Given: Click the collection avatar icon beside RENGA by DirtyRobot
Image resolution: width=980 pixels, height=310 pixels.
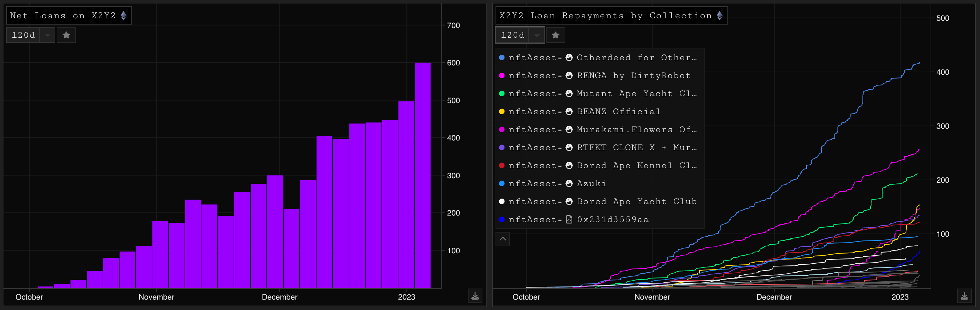Looking at the screenshot, I should (569, 75).
